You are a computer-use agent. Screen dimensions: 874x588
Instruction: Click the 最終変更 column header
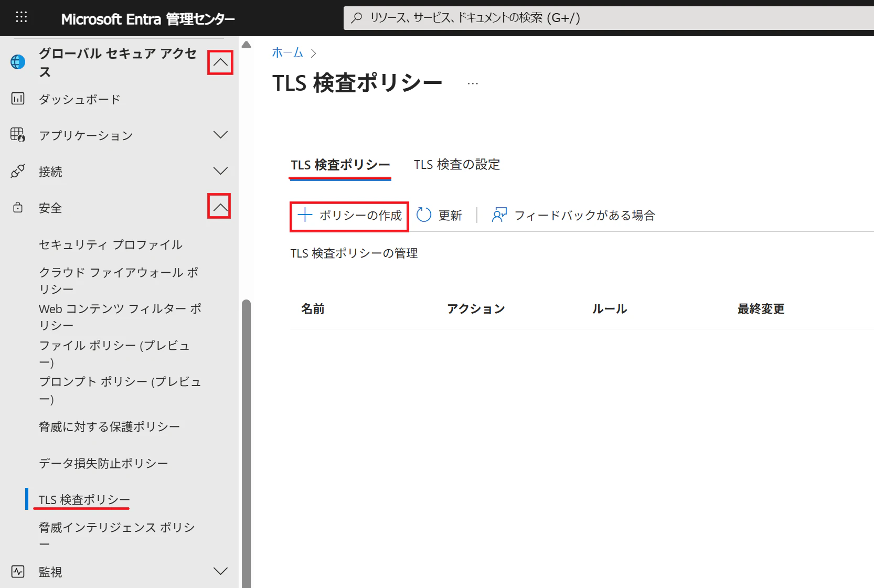[x=761, y=309]
